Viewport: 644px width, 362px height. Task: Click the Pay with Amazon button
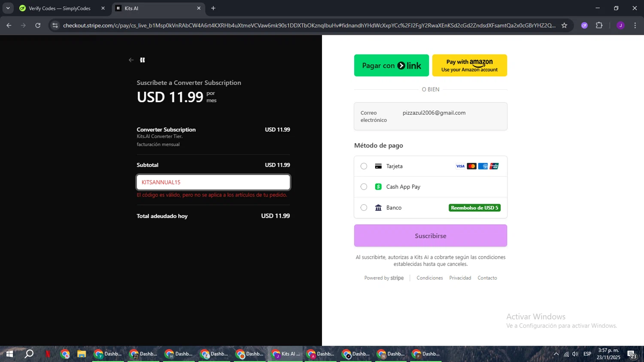(x=470, y=65)
